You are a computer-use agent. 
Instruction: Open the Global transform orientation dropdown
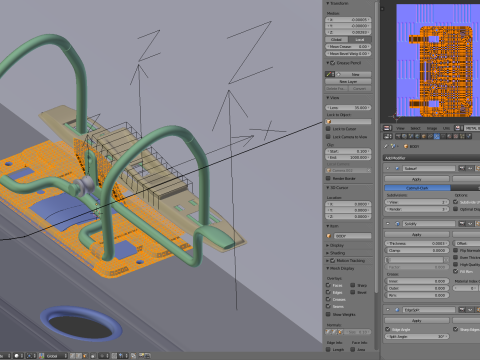coord(56,356)
